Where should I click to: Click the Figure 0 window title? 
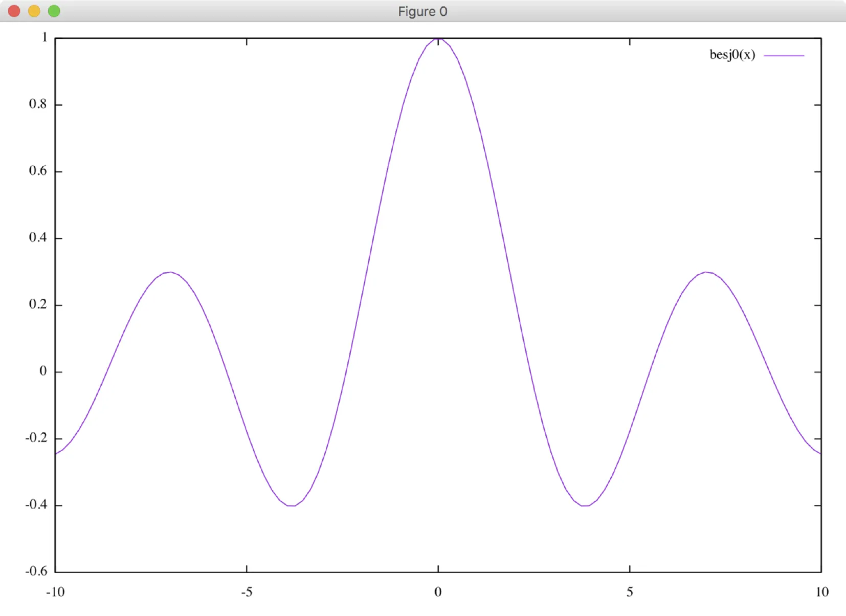(422, 11)
